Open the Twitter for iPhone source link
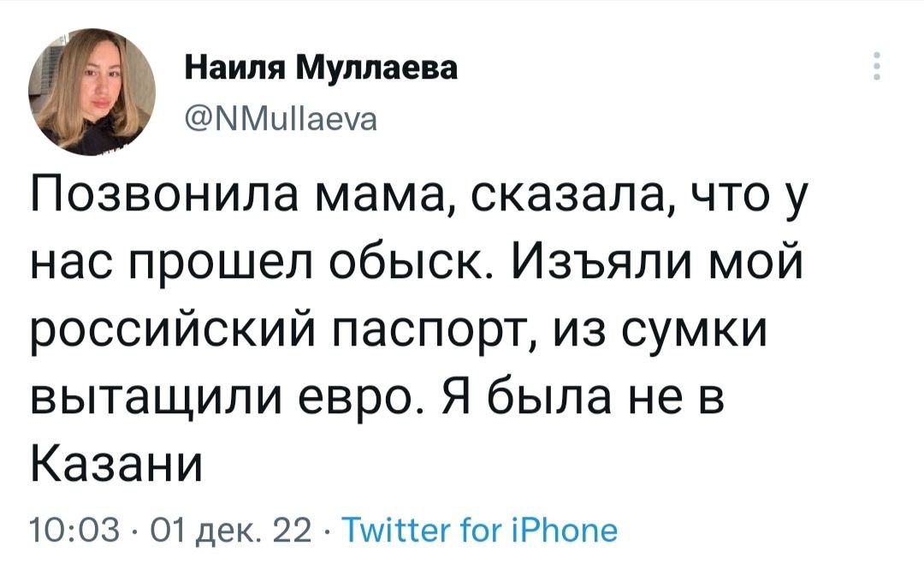The width and height of the screenshot is (924, 575). pyautogui.click(x=480, y=530)
